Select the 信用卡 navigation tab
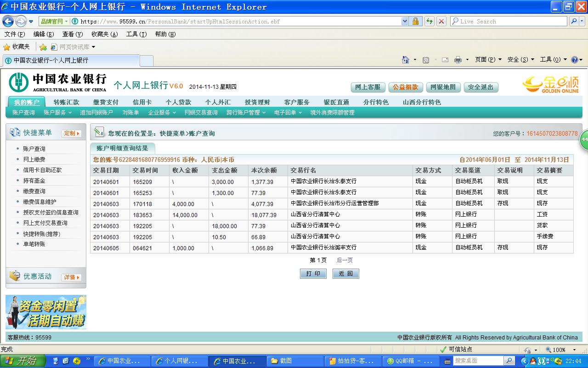The width and height of the screenshot is (588, 368). (x=142, y=102)
